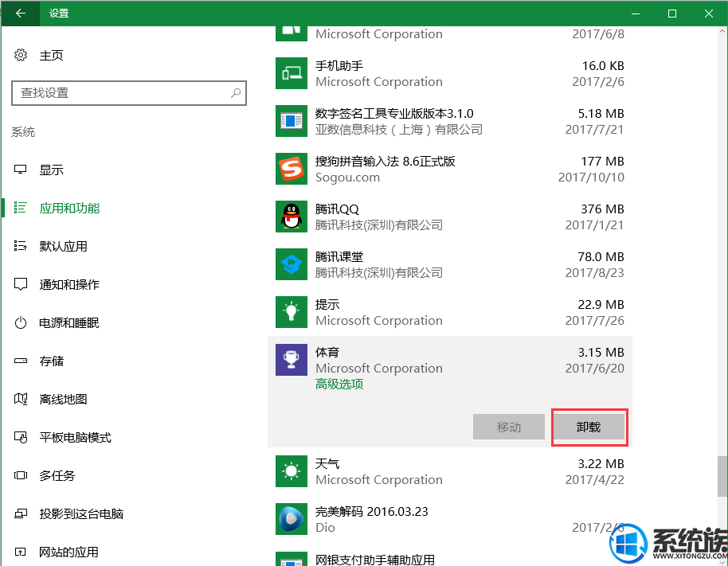This screenshot has width=728, height=566.
Task: Open 高级选项 link under 体育
Action: [339, 384]
